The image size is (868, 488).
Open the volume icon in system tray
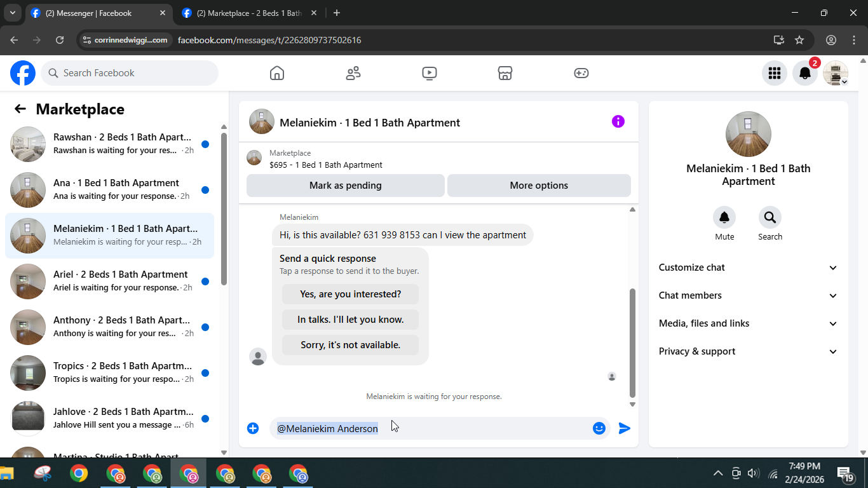[754, 473]
